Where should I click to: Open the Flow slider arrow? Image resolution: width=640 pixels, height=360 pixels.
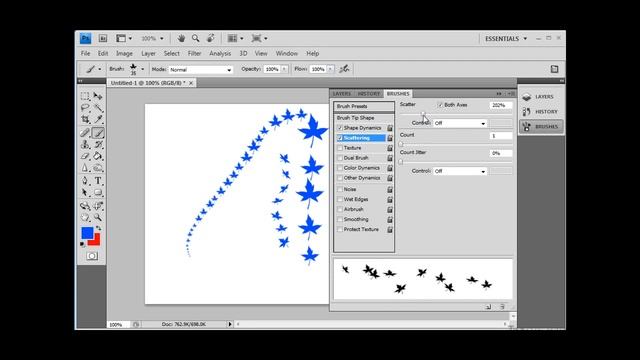click(x=331, y=69)
